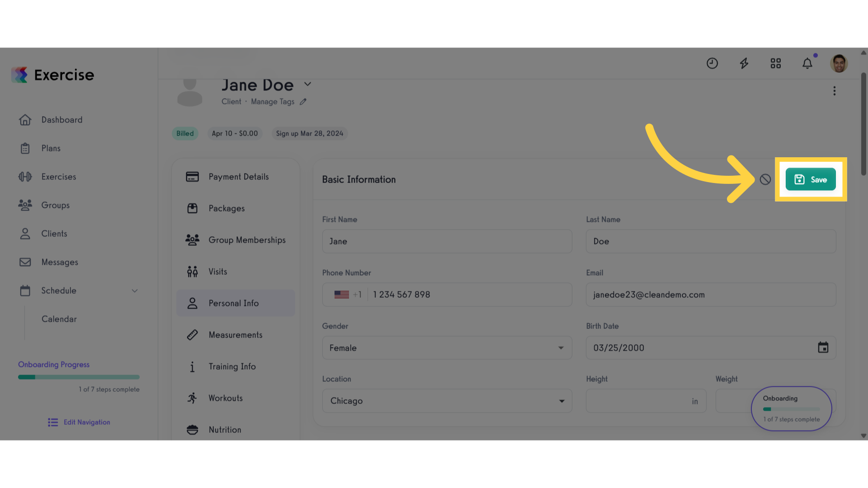Click the Email input field
This screenshot has height=488, width=868.
click(711, 295)
